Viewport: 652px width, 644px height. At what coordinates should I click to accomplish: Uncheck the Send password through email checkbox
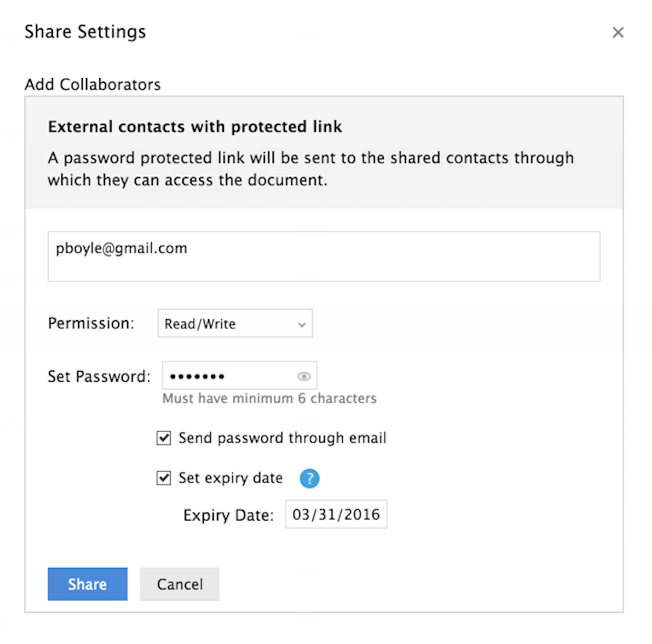tap(164, 438)
